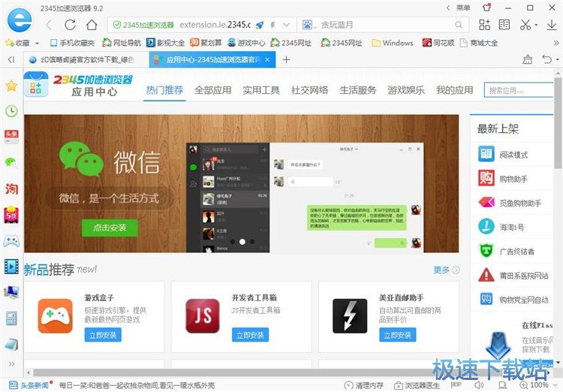This screenshot has height=392, width=563.
Task: Open the app center grid icon in toolbar
Action: click(484, 25)
